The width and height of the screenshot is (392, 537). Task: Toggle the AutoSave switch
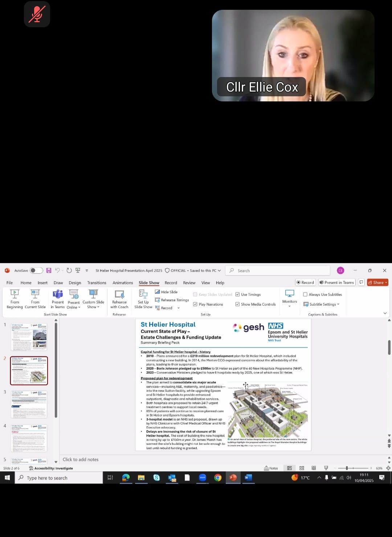[x=36, y=270]
